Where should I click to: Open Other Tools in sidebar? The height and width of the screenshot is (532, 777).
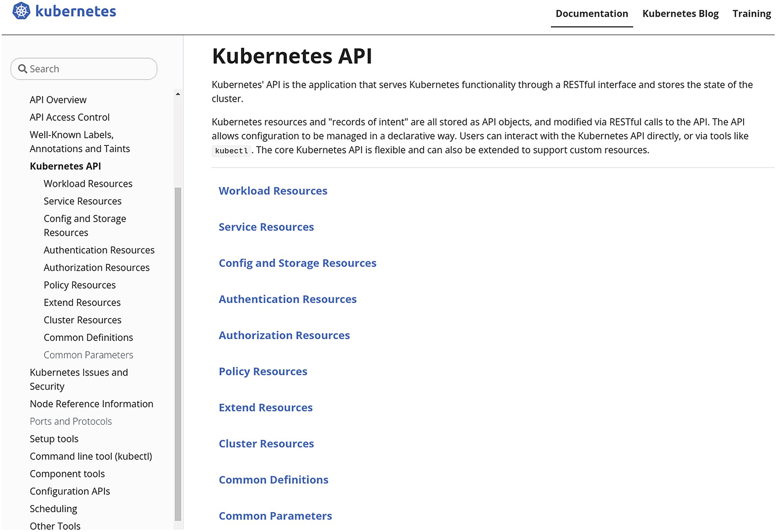pyautogui.click(x=55, y=526)
